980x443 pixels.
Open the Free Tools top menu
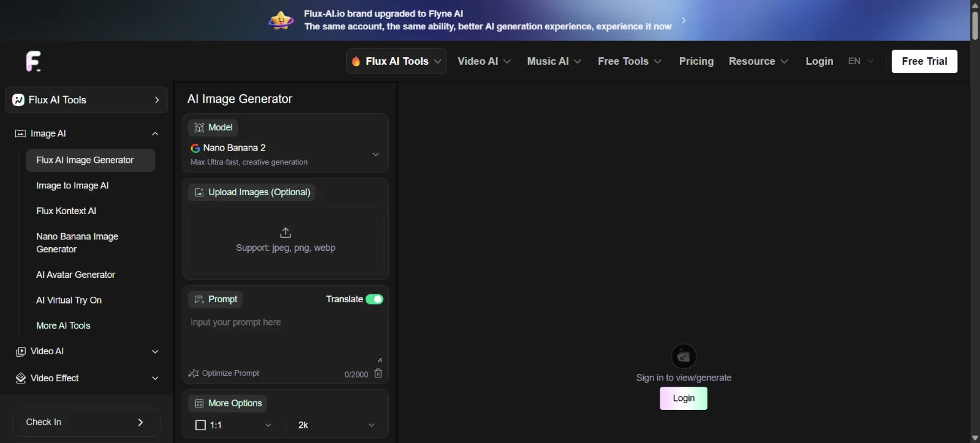630,61
